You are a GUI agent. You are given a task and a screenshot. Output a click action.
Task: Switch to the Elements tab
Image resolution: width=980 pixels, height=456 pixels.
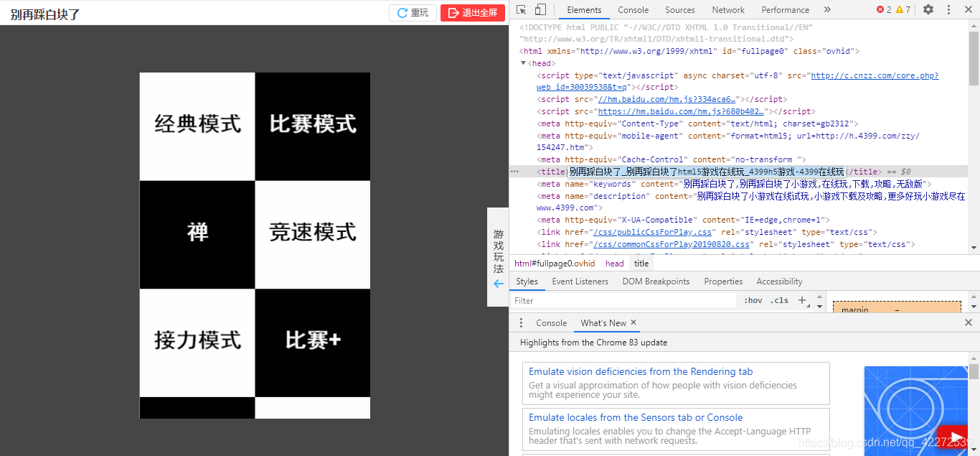(584, 10)
